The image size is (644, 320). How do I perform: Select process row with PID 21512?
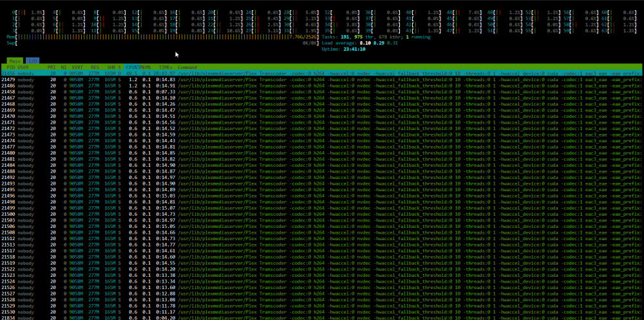[x=322, y=238]
